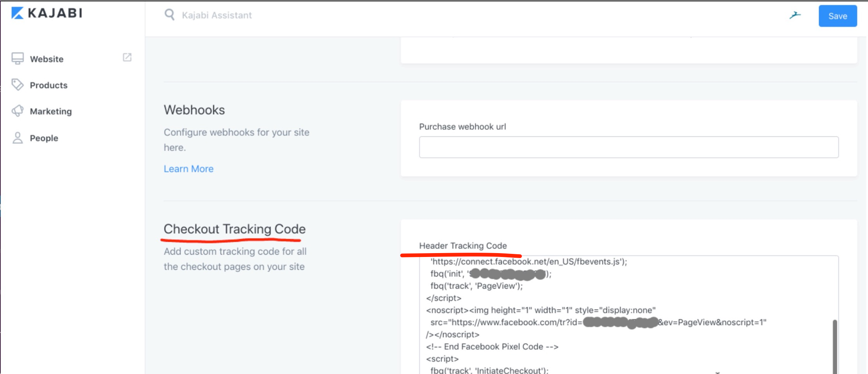Viewport: 868px width, 374px height.
Task: Open the Marketing menu item
Action: point(51,111)
